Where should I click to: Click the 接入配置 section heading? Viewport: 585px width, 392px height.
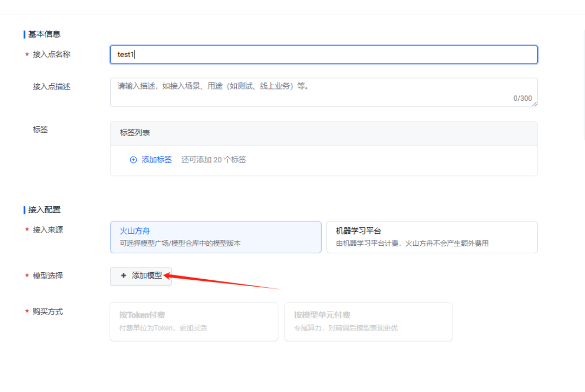pyautogui.click(x=45, y=210)
